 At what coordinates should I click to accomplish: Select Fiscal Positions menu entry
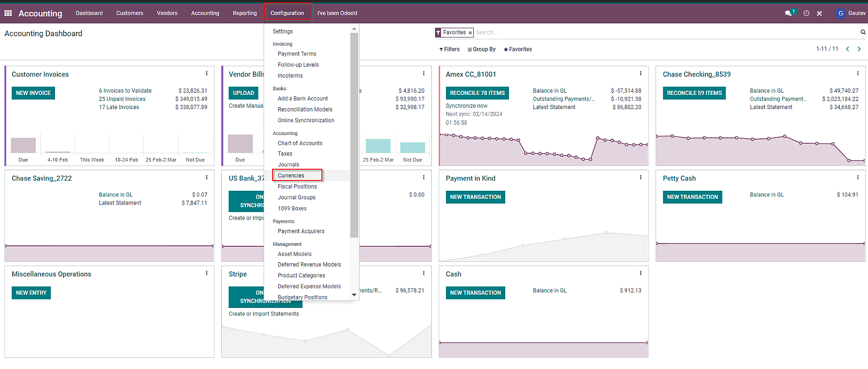[x=297, y=187]
